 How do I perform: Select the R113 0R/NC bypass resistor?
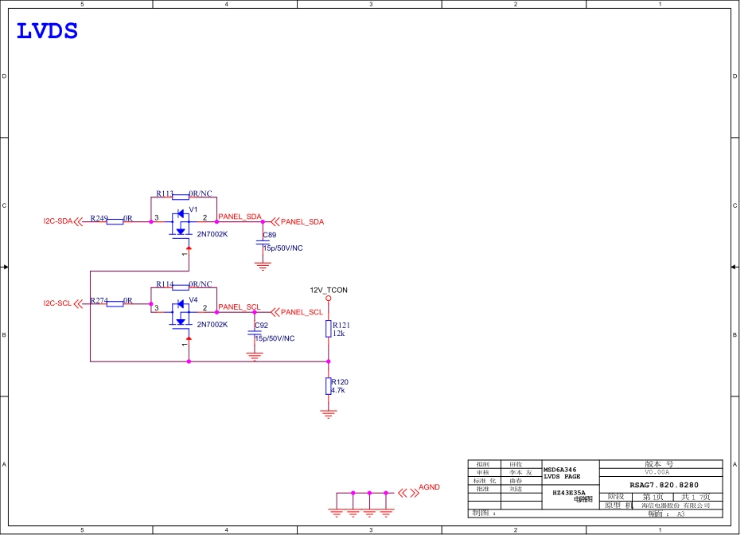[x=181, y=195]
